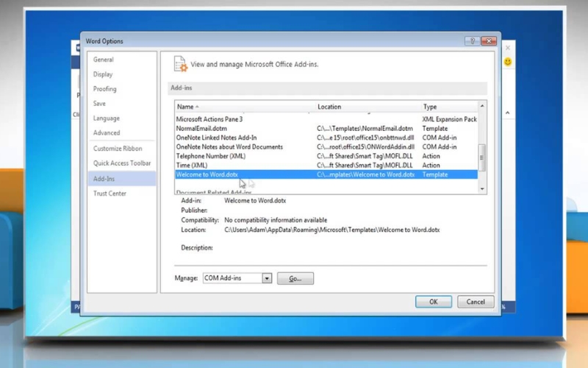Open Customize Ribbon settings

118,149
